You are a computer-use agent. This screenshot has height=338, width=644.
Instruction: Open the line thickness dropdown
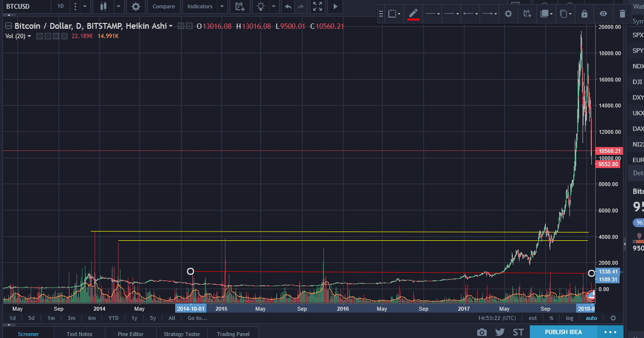[452, 14]
